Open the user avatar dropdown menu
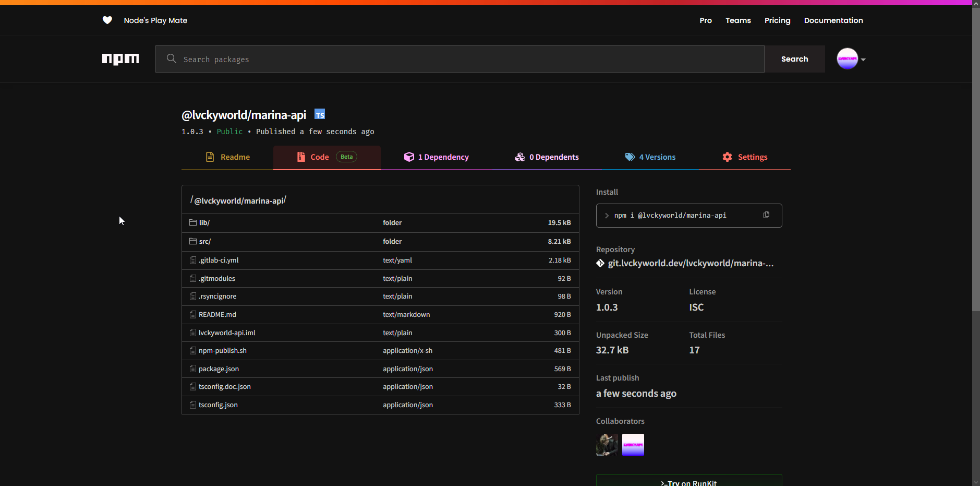The width and height of the screenshot is (980, 486). (x=851, y=59)
